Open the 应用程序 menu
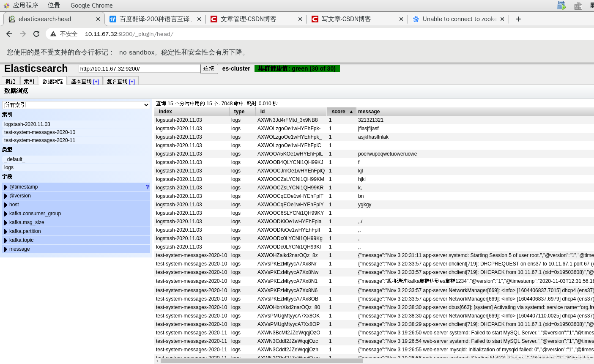The height and width of the screenshot is (364, 594). (25, 5)
